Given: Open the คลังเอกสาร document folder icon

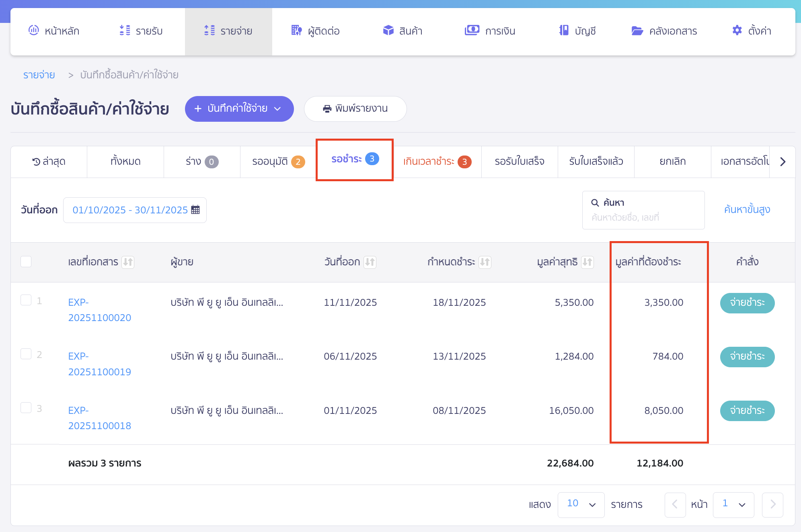Looking at the screenshot, I should pos(637,30).
